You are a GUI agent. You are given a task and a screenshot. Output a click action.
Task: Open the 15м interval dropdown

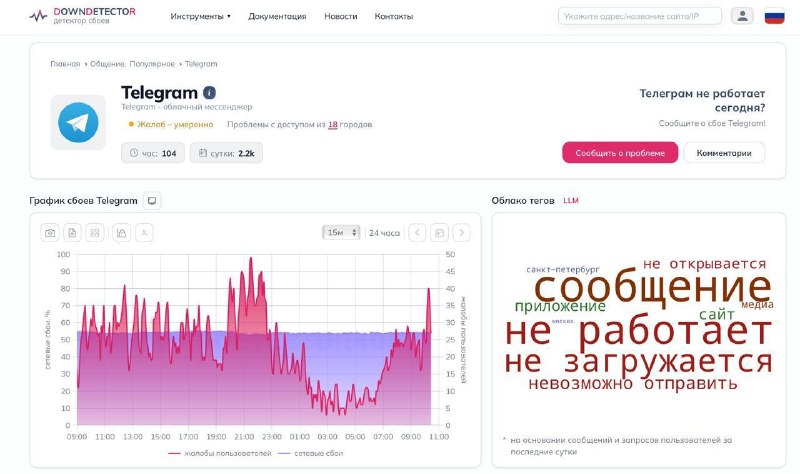(341, 233)
